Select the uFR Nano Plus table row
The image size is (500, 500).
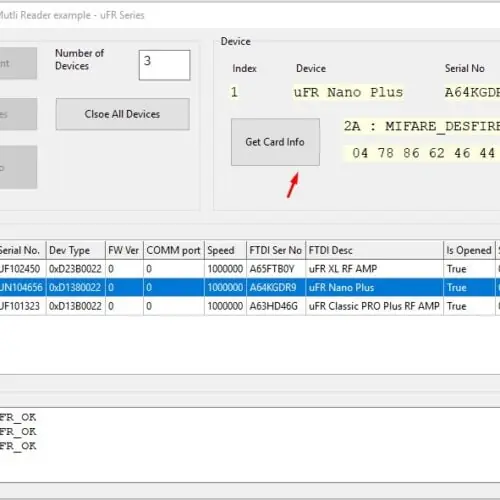click(250, 287)
